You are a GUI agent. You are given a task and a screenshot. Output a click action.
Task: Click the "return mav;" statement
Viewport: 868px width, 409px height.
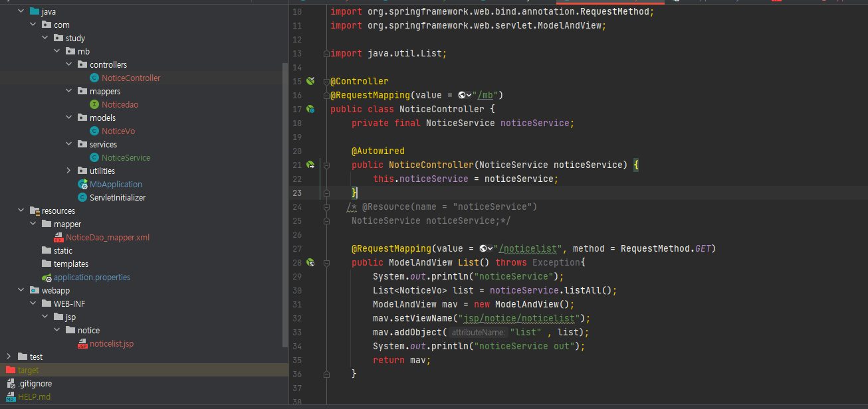pos(402,360)
